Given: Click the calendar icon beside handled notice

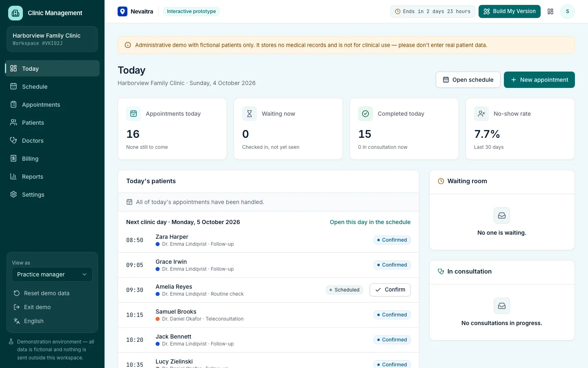Looking at the screenshot, I should [x=129, y=202].
